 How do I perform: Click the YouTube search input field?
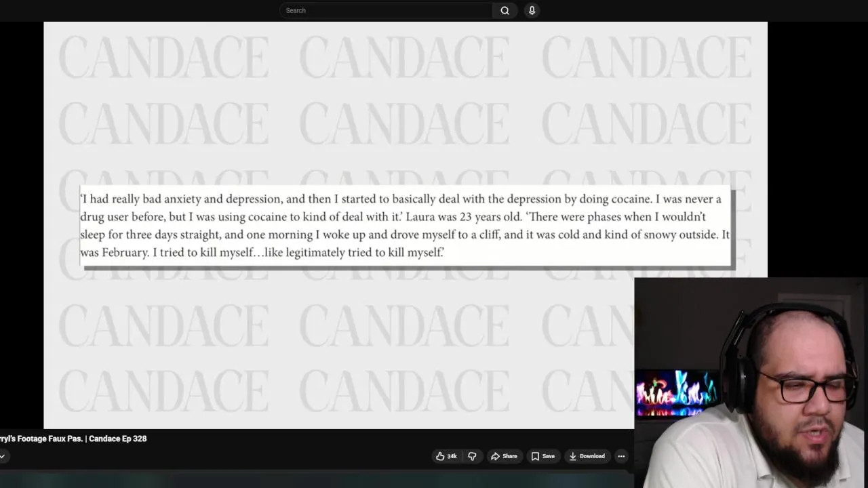click(385, 10)
